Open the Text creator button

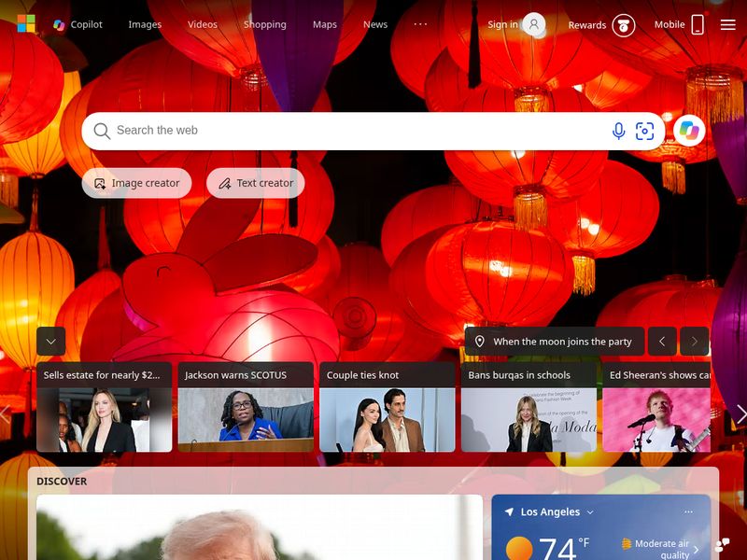click(255, 183)
